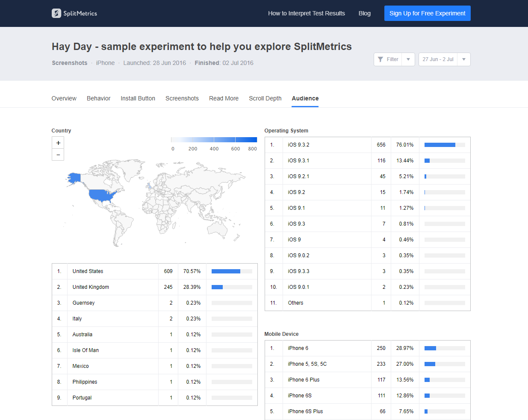528x420 pixels.
Task: Click the date range dropdown arrow
Action: 464,59
